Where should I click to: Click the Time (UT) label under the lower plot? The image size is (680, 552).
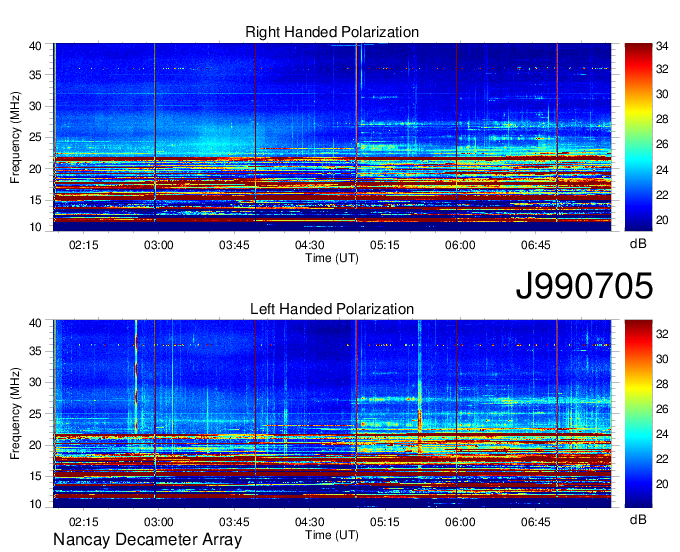click(x=332, y=535)
